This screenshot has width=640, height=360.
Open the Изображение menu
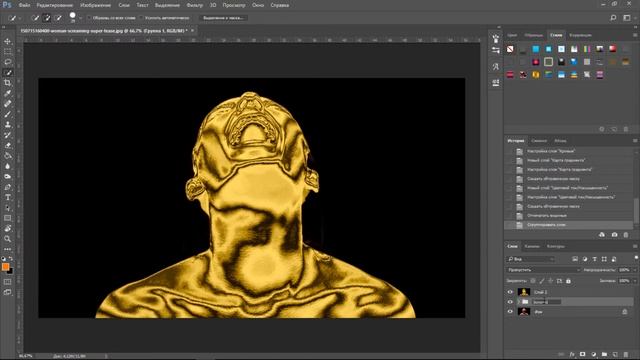(x=96, y=5)
